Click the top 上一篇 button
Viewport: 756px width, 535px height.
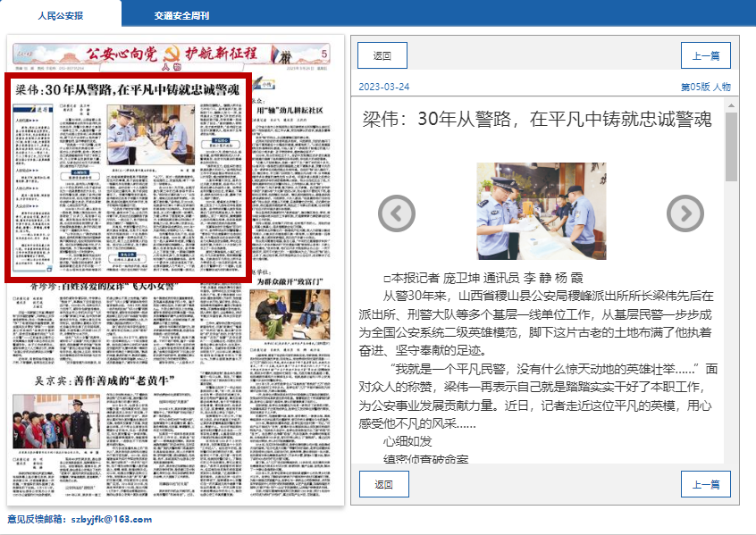(705, 55)
